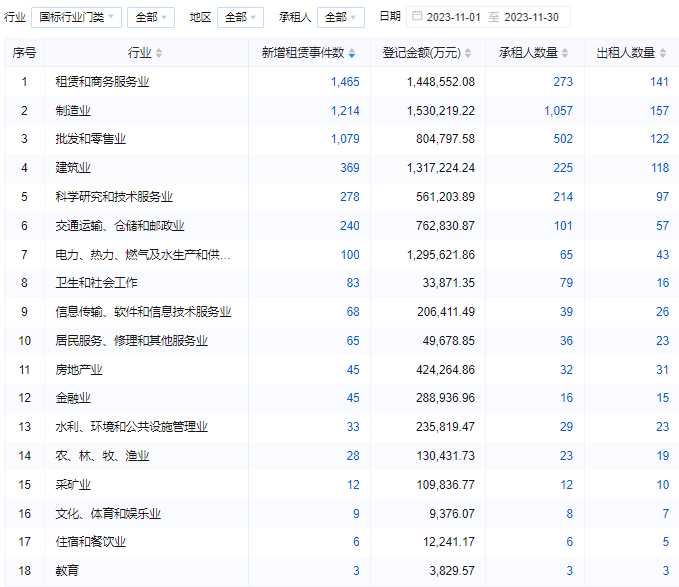Click 序号 column header
Screen dimensions: 679x587
coord(24,53)
